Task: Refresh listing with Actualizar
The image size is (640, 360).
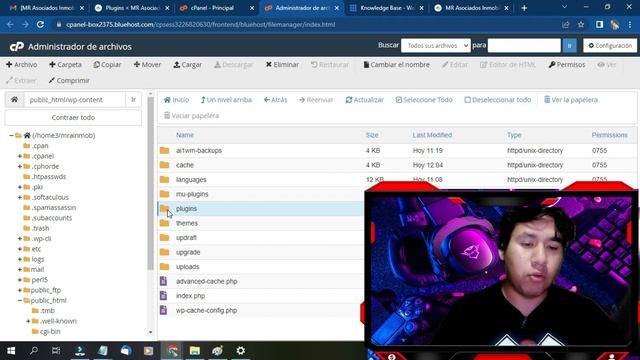Action: (x=364, y=100)
